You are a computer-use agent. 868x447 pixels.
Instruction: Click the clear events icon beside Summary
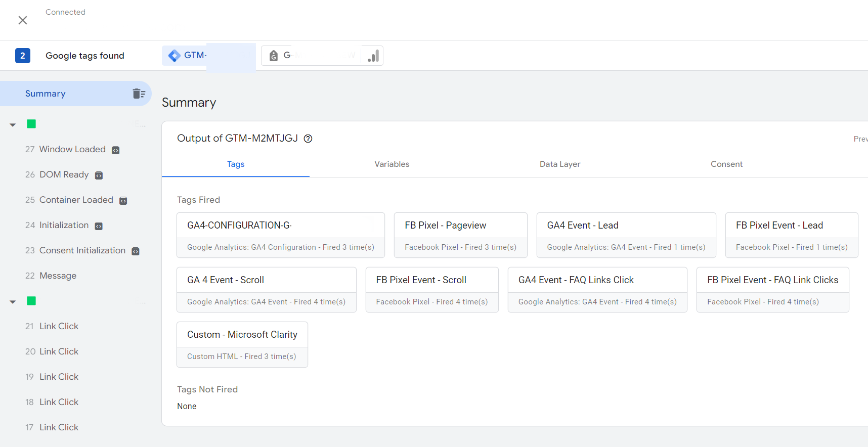139,94
